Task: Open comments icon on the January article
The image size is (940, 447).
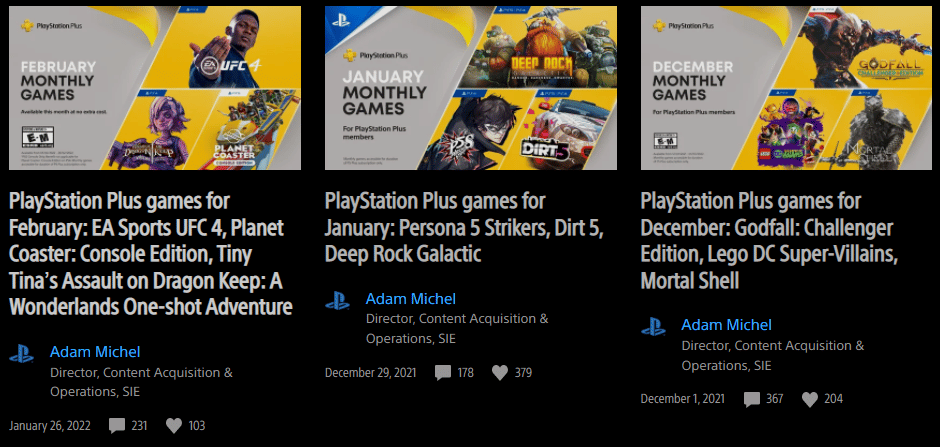Action: 442,373
